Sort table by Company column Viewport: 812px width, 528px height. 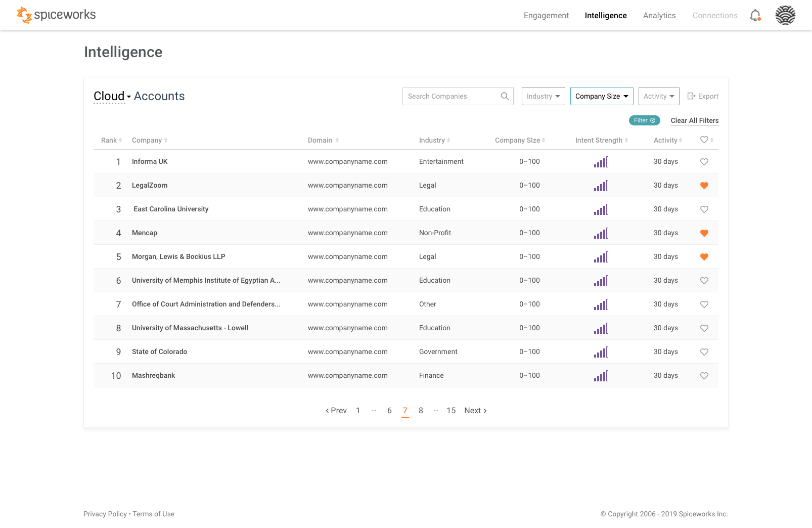pos(150,140)
